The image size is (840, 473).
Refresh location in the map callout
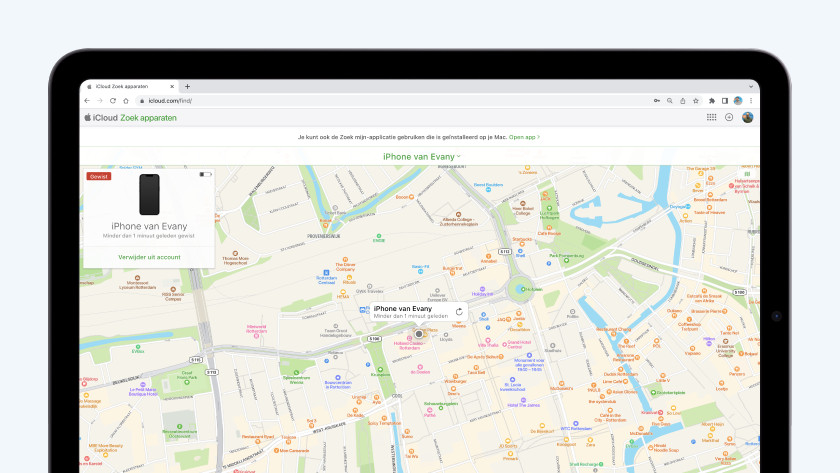(x=459, y=312)
